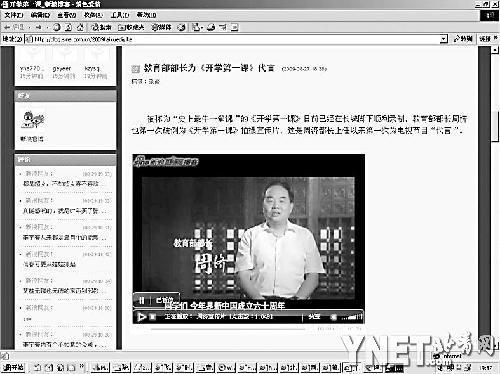This screenshot has height=374, width=500.
Task: Open the Back button history dropdown arrow
Action: tap(29, 27)
